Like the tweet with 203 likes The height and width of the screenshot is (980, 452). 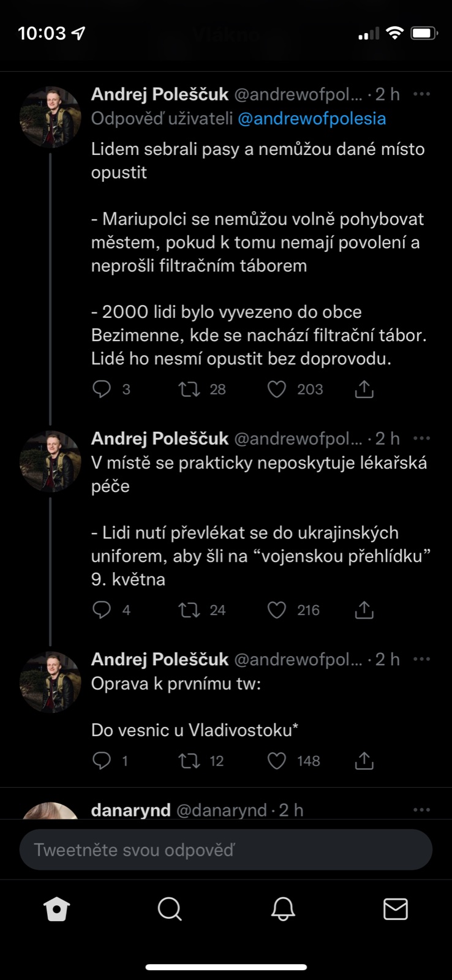click(x=277, y=389)
